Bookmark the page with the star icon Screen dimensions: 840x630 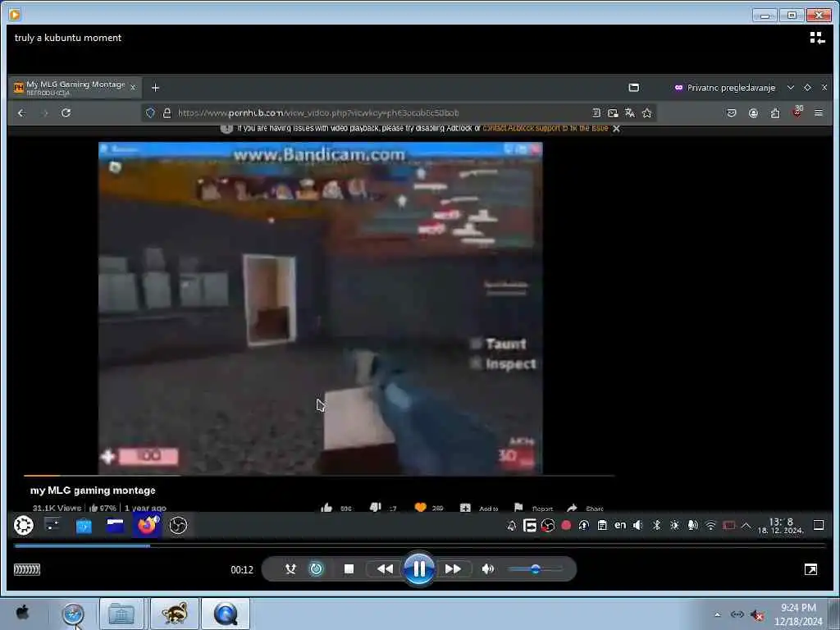pyautogui.click(x=647, y=113)
